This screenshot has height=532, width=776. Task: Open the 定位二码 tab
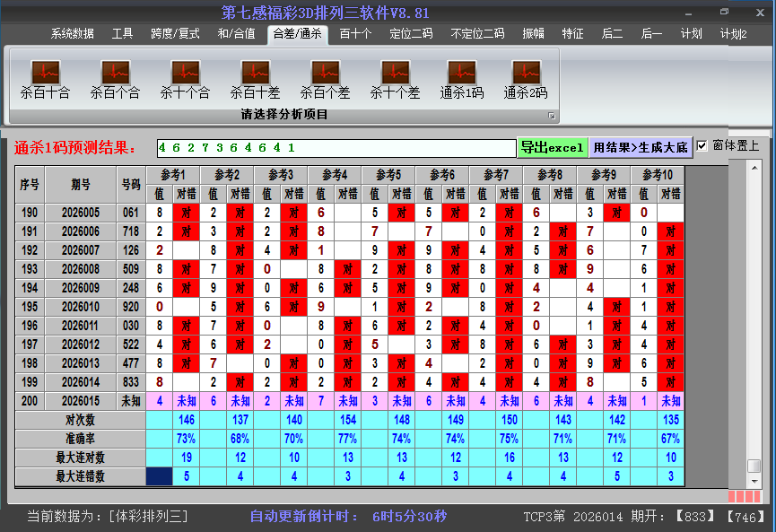tap(414, 33)
